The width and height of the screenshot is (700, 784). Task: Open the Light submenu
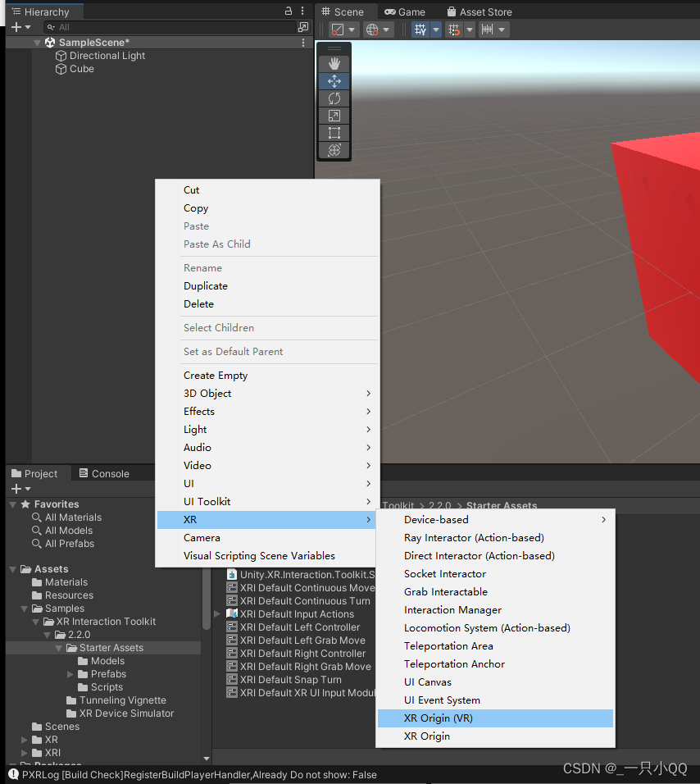pos(267,430)
